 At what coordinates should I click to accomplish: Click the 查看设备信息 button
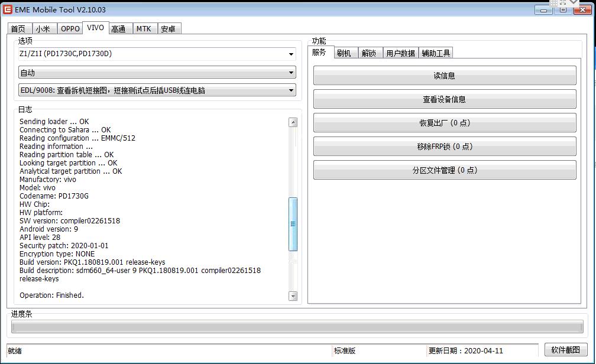tap(445, 99)
